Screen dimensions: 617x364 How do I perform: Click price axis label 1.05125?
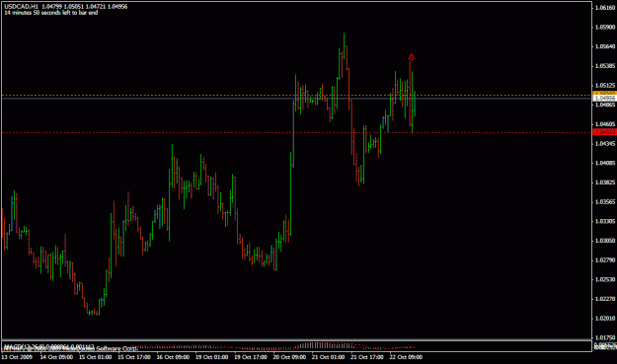tap(605, 85)
